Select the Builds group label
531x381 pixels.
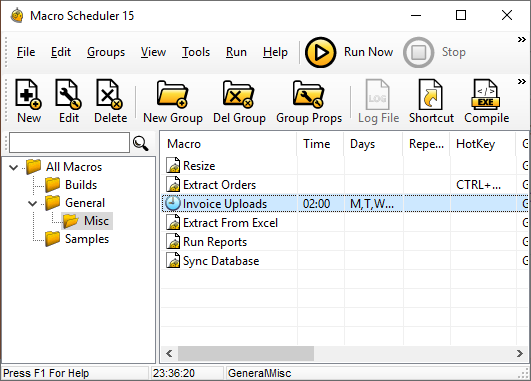coord(81,185)
